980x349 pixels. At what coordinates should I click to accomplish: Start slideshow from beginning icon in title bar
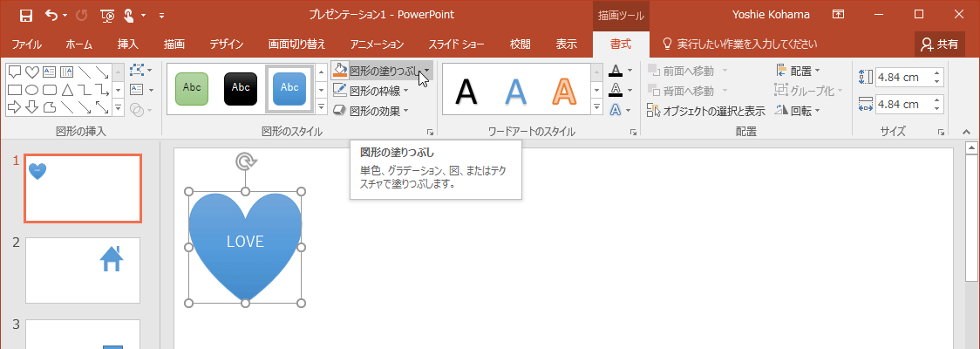[x=107, y=15]
